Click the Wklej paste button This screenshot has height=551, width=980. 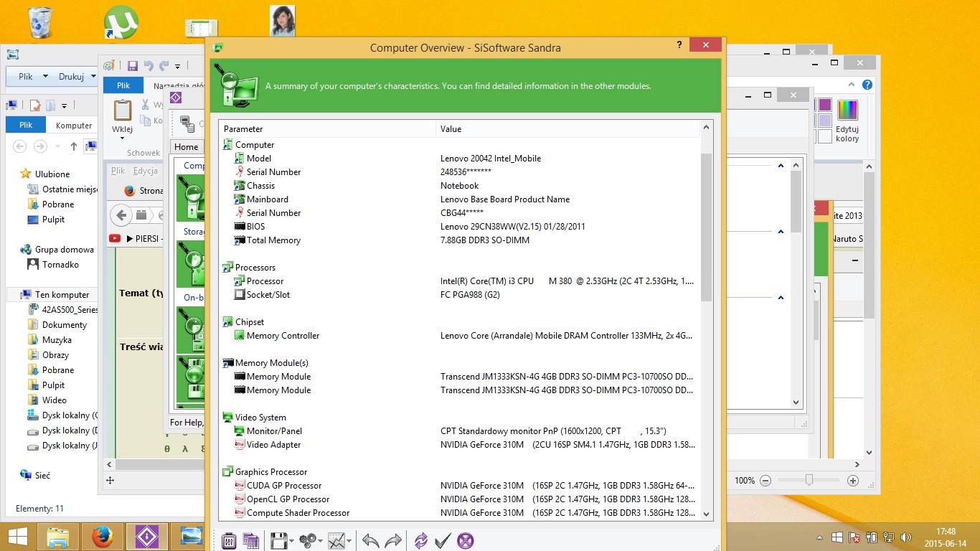pos(123,117)
